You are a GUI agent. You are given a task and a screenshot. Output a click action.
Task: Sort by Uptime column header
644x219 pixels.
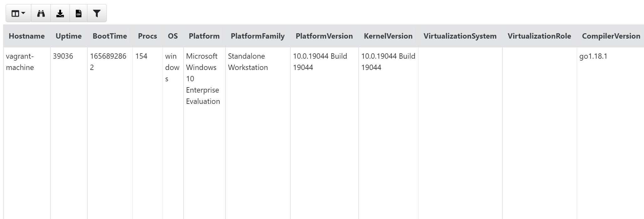click(x=69, y=36)
